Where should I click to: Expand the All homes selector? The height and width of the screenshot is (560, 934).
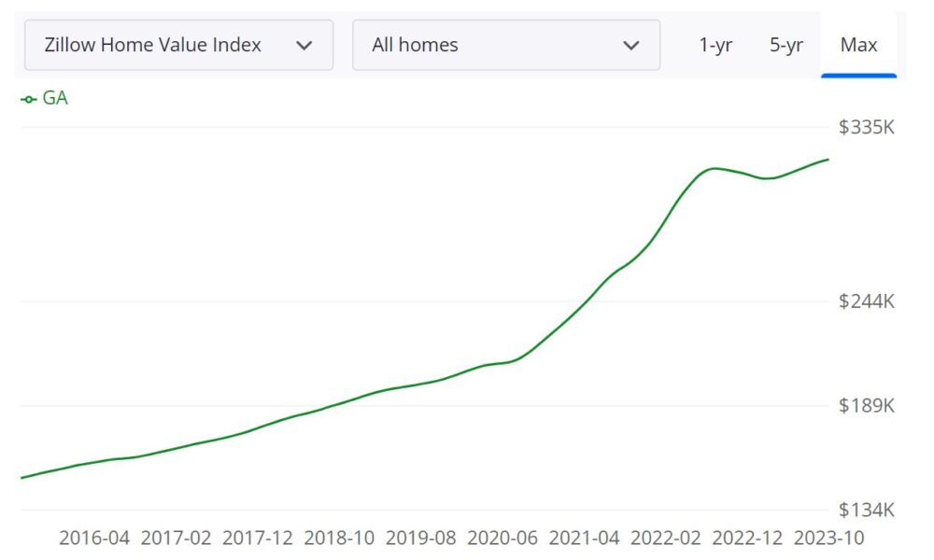tap(505, 44)
